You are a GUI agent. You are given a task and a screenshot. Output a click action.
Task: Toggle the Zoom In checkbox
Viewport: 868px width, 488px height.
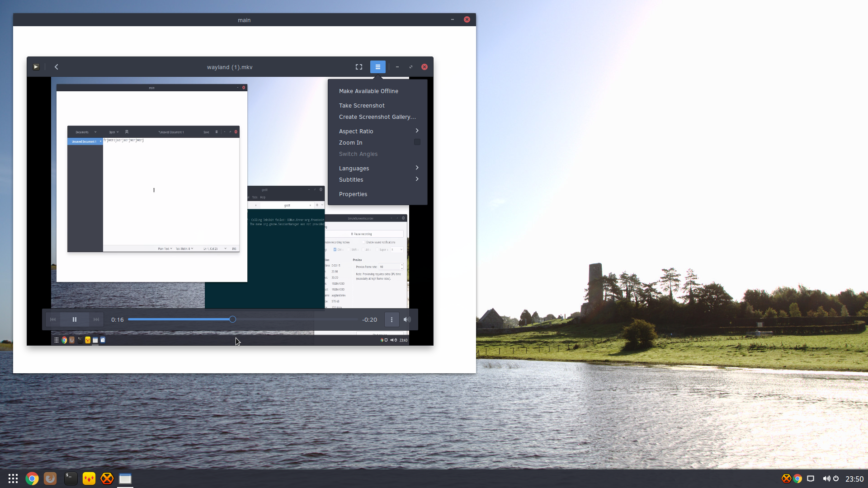pyautogui.click(x=417, y=142)
